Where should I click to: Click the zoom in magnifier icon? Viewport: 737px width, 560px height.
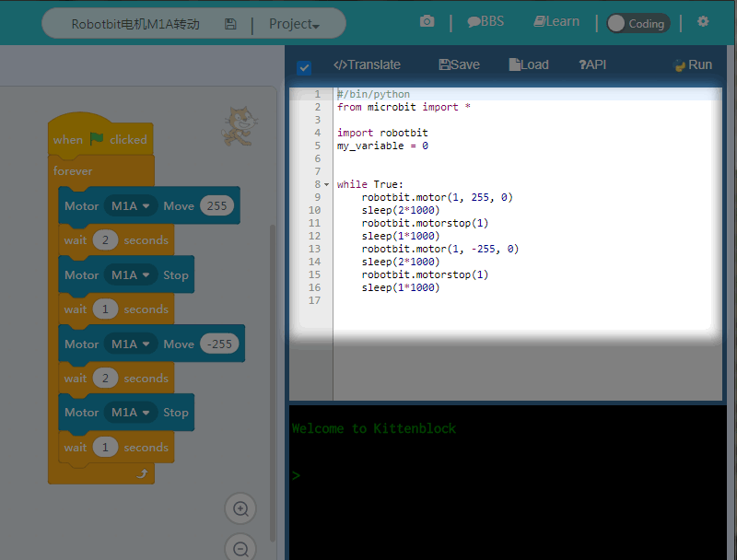pyautogui.click(x=240, y=508)
